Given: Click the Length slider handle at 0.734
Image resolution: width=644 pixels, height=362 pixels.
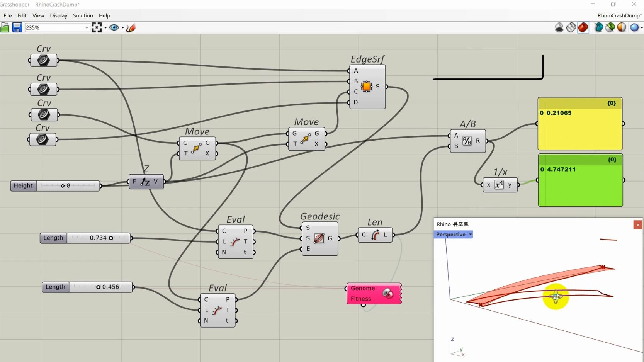Looking at the screenshot, I should point(111,238).
